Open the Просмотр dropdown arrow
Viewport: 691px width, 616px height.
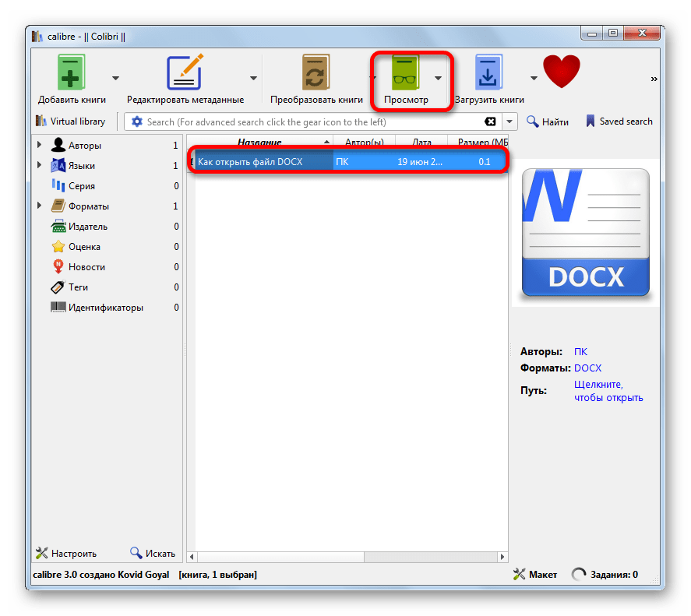pyautogui.click(x=438, y=79)
